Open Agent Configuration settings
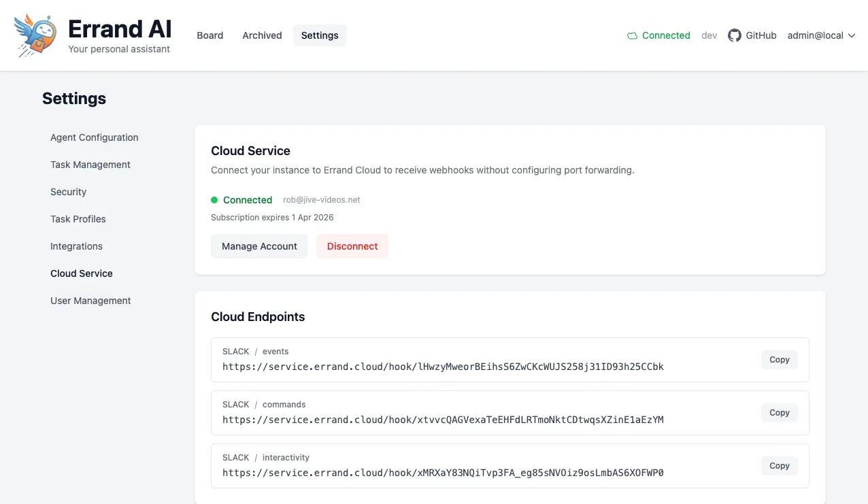The height and width of the screenshot is (504, 868). (x=95, y=137)
